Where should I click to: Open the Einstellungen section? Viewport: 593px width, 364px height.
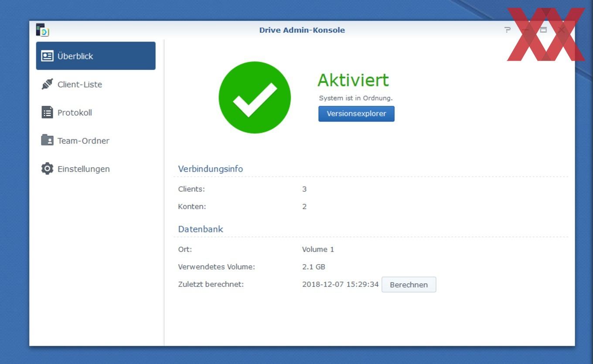coord(95,169)
